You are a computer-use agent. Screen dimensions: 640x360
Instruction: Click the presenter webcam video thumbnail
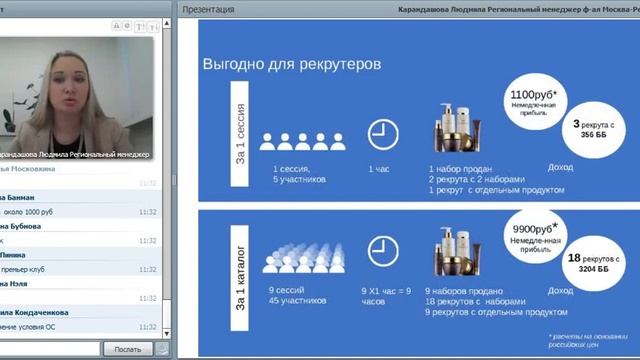pyautogui.click(x=76, y=98)
